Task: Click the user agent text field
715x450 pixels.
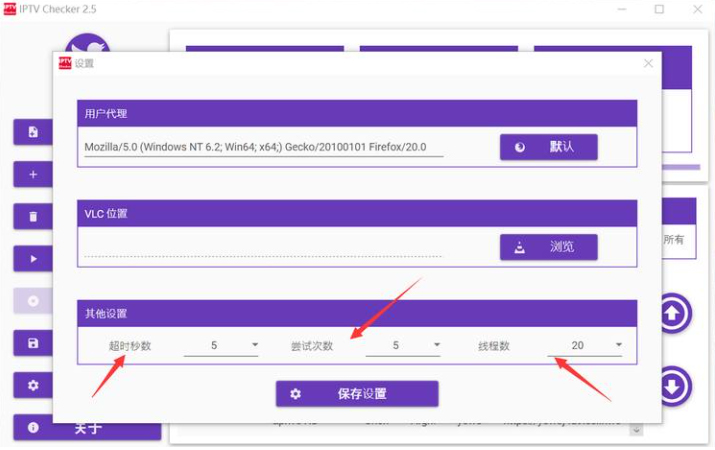Action: [263, 147]
